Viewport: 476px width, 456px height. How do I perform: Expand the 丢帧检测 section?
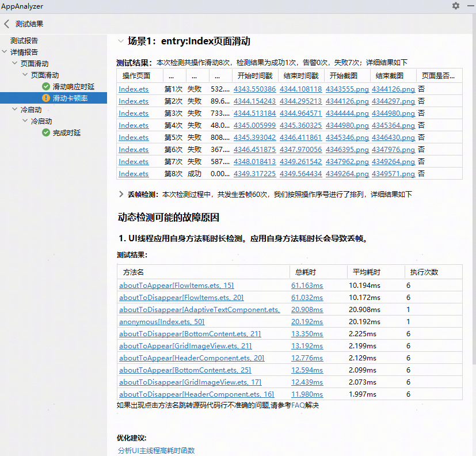(121, 195)
